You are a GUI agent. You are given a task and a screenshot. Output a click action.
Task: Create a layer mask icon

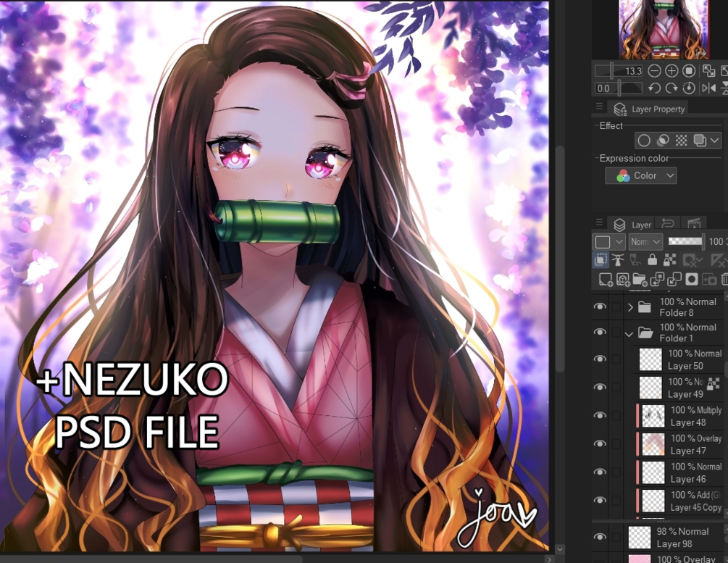coord(692,280)
